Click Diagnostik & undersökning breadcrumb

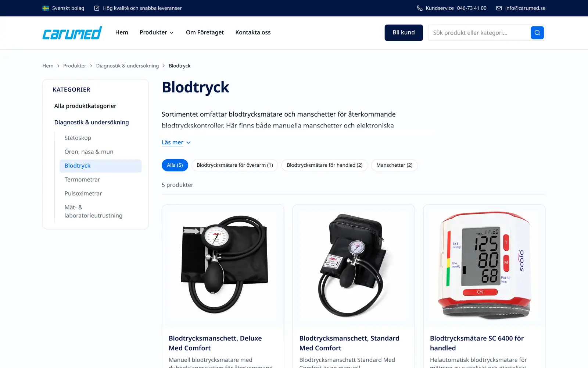(128, 66)
